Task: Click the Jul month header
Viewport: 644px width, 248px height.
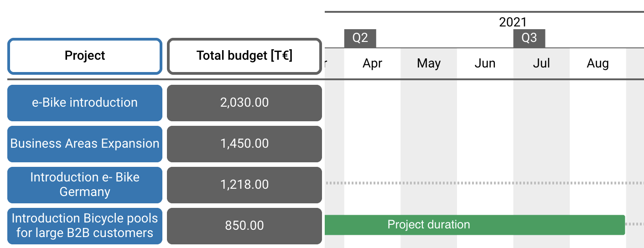Action: pos(541,63)
